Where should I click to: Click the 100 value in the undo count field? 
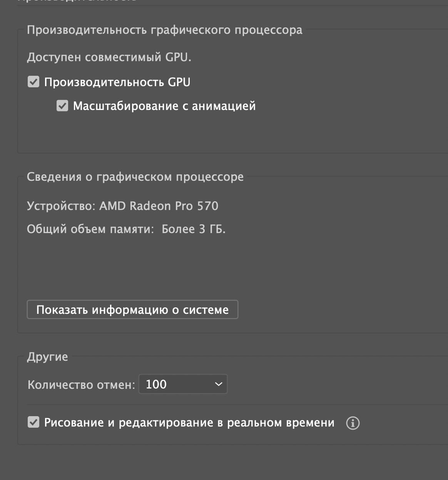156,384
